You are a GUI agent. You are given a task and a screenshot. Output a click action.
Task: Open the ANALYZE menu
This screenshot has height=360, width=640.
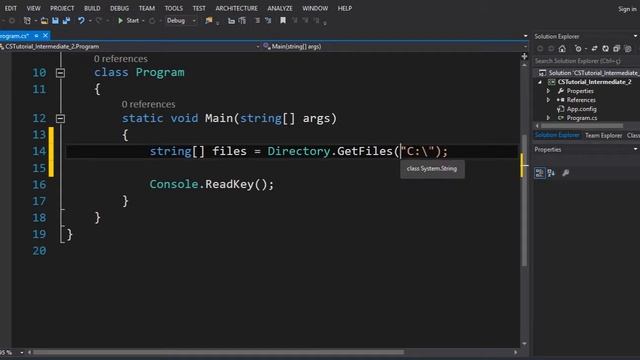[280, 8]
